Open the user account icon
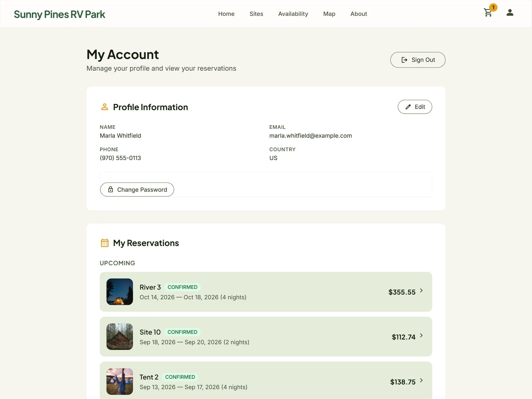The width and height of the screenshot is (532, 399). point(510,13)
